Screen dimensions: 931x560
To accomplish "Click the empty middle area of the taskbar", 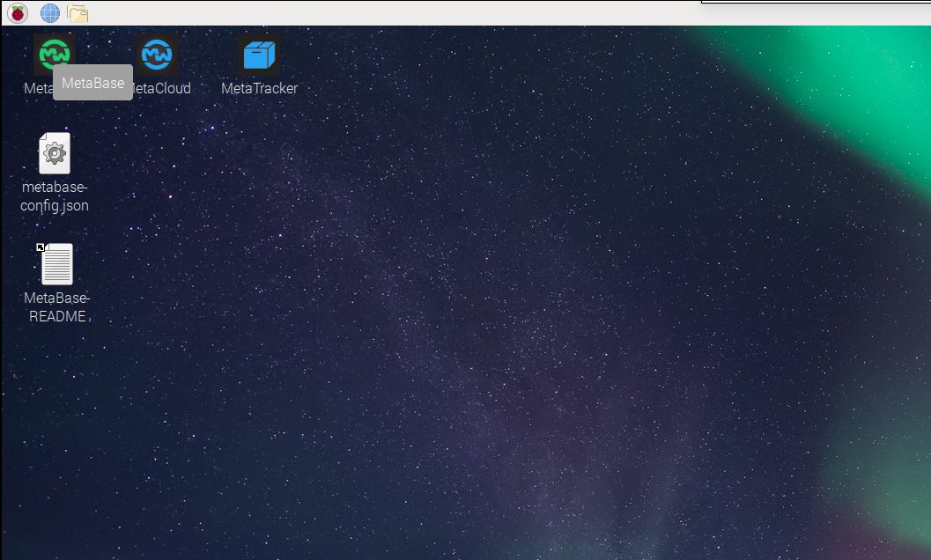I will click(x=396, y=12).
